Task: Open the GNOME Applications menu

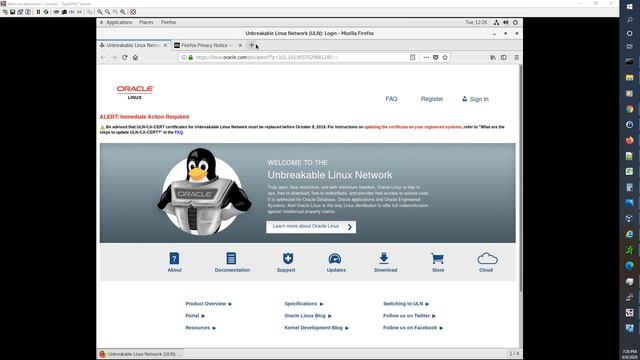Action: click(119, 22)
